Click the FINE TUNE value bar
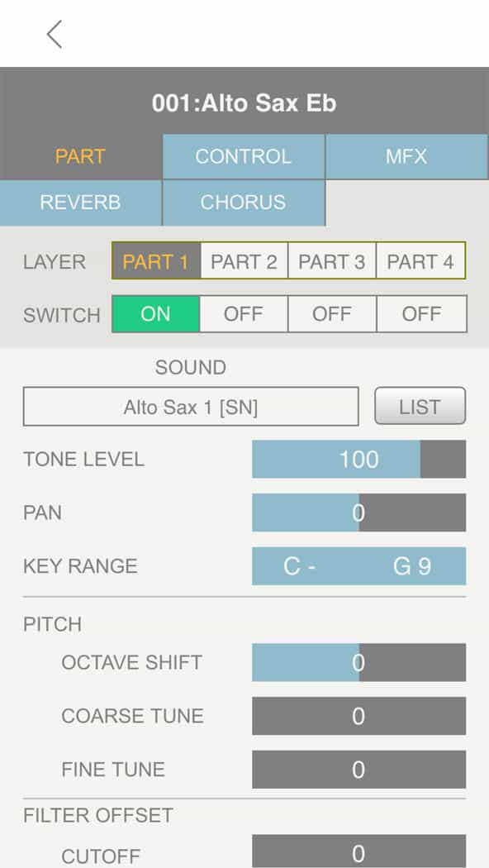 359,770
